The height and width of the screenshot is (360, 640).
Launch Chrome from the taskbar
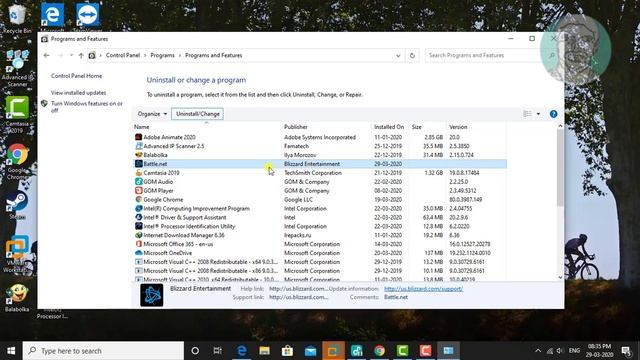380,351
